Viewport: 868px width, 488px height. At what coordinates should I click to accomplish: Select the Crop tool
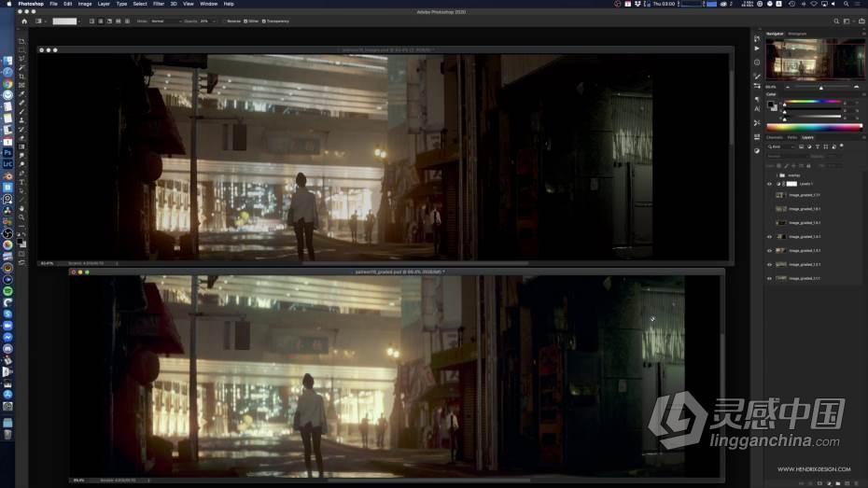coord(21,77)
